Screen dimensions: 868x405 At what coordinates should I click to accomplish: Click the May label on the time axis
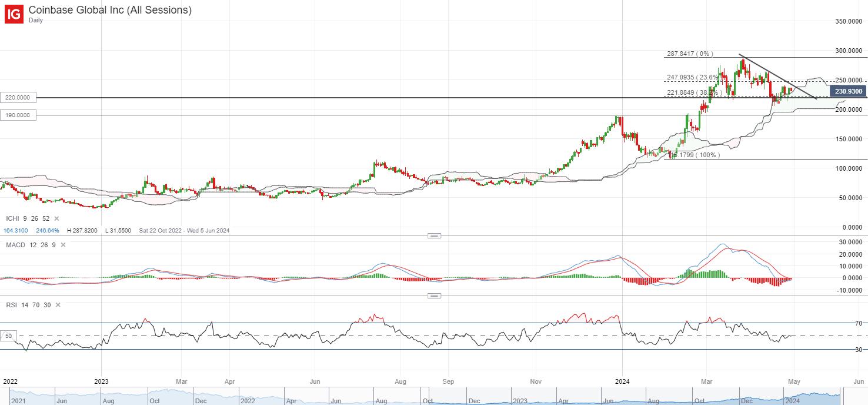794,381
